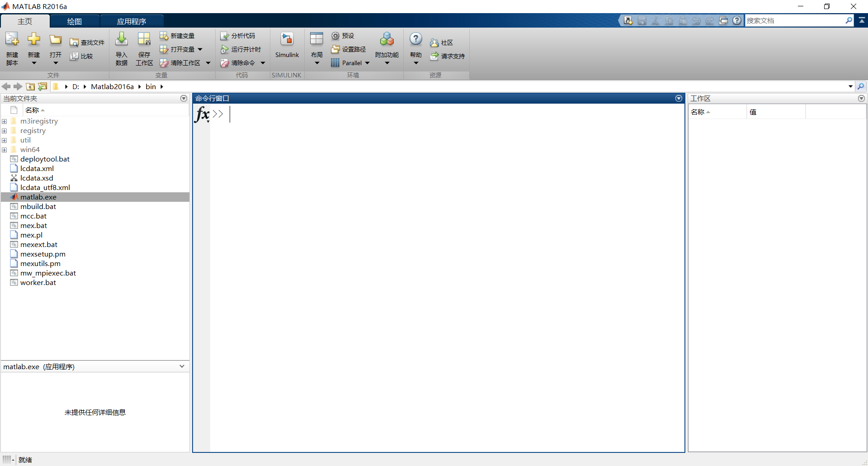The image size is (868, 466).
Task: Open the 当前文件夹 panel actions menu
Action: 184,98
